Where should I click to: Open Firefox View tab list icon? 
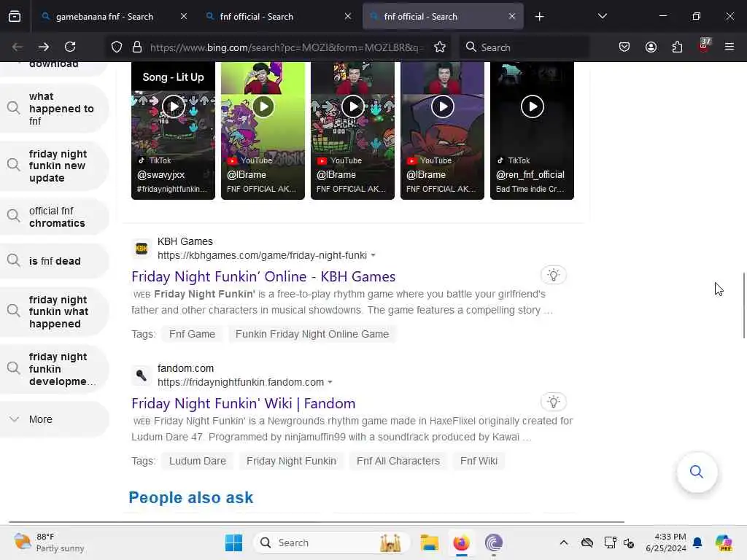15,17
